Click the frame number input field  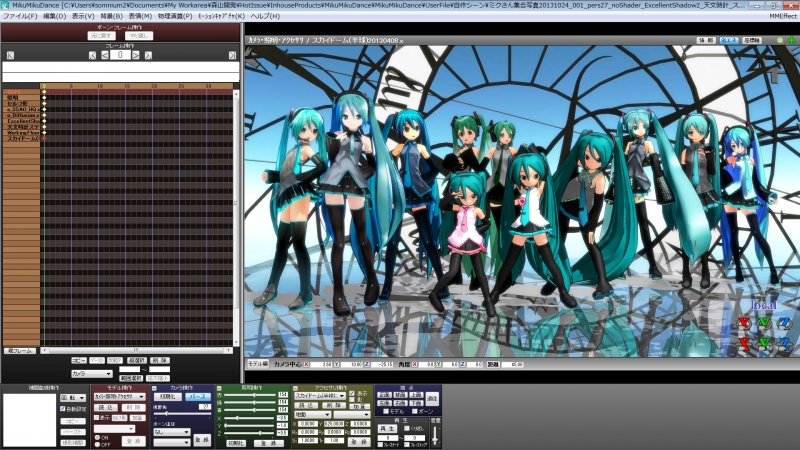120,55
